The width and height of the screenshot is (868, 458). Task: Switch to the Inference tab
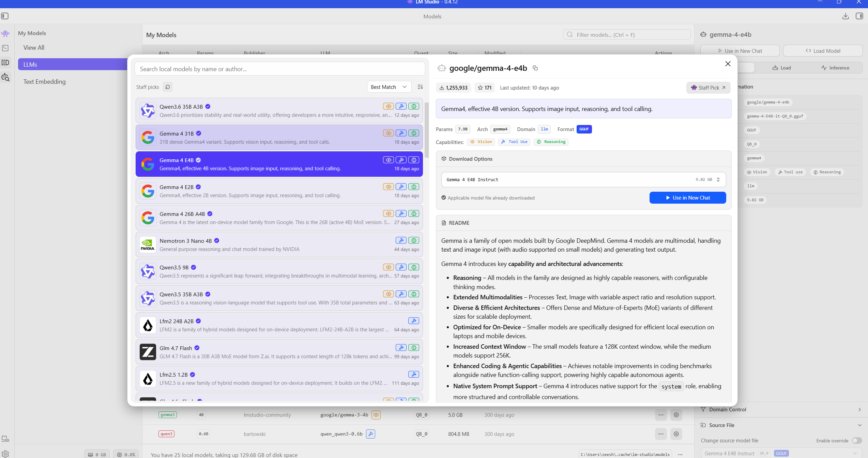(x=835, y=68)
